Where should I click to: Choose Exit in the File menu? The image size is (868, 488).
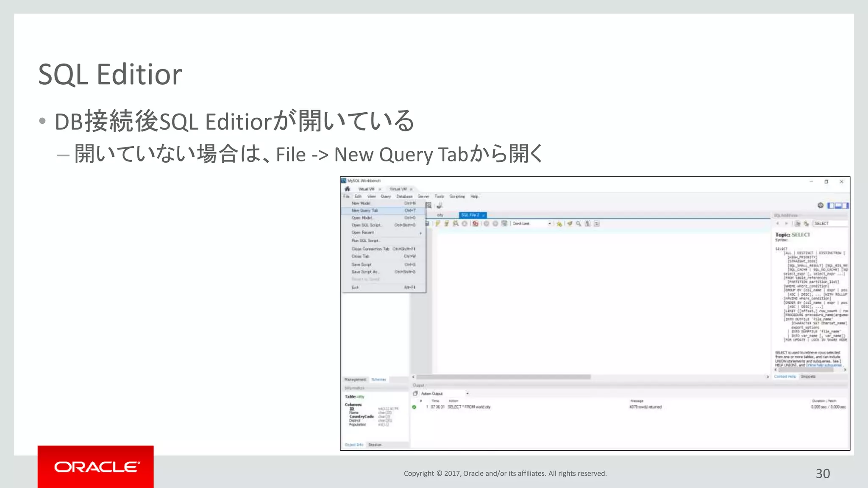point(384,288)
